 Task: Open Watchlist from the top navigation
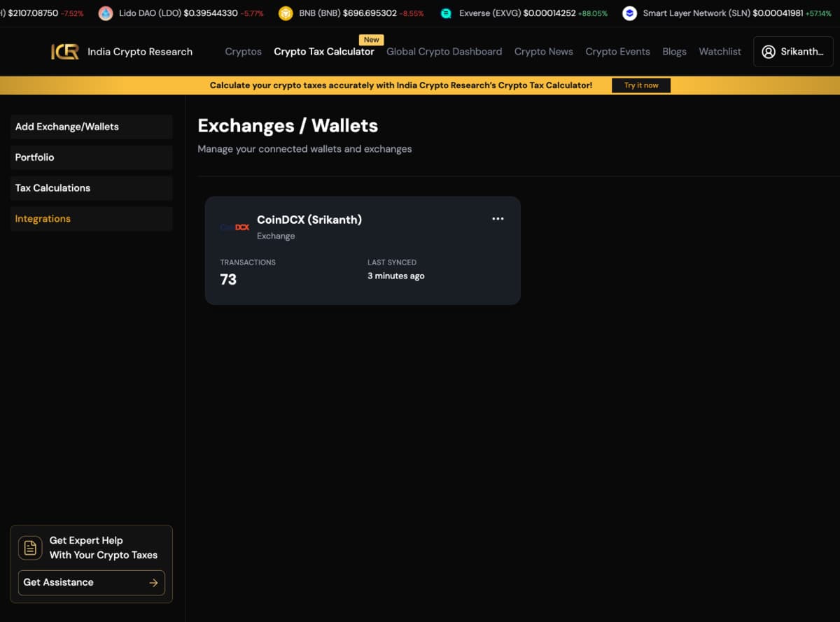720,52
